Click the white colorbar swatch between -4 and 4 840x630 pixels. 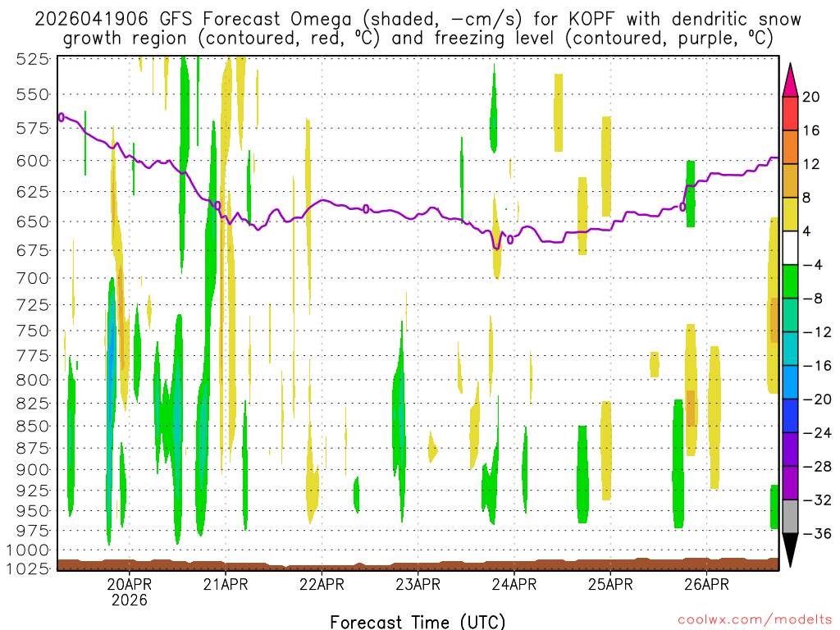[790, 248]
